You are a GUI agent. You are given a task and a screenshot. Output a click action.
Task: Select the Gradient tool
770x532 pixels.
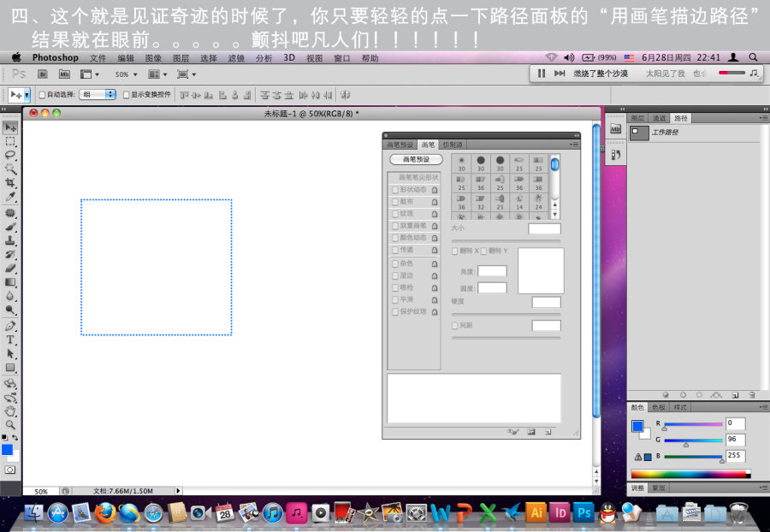pos(10,282)
